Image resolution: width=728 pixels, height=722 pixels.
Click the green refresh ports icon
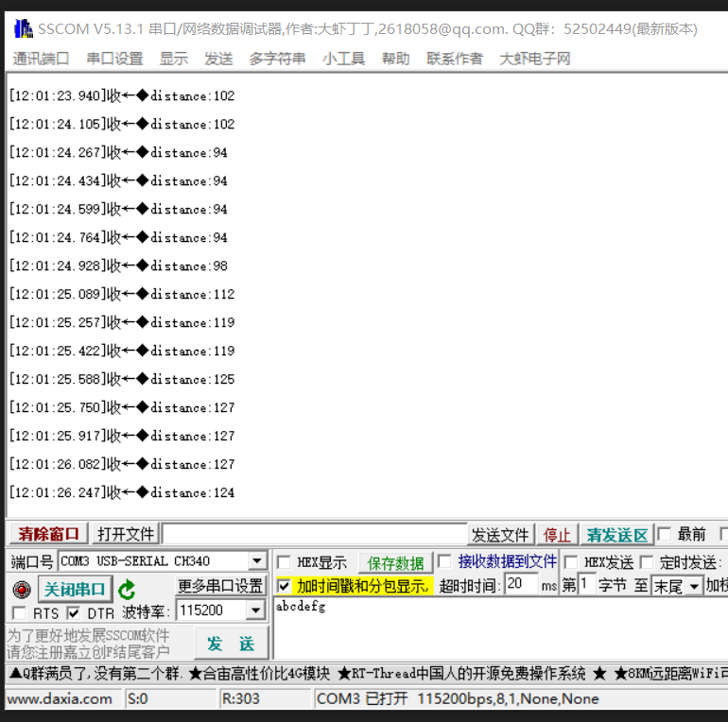(x=127, y=590)
